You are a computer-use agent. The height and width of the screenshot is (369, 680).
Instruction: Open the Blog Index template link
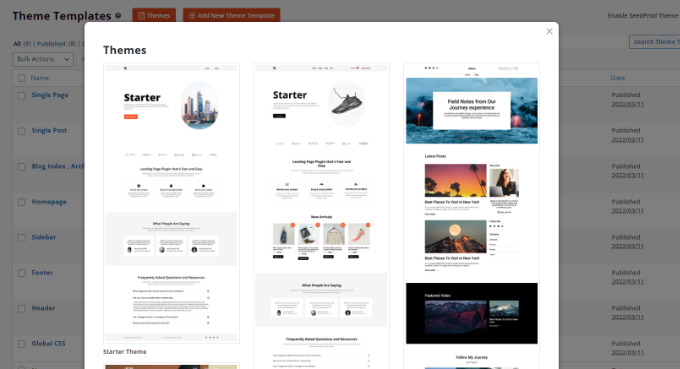58,166
